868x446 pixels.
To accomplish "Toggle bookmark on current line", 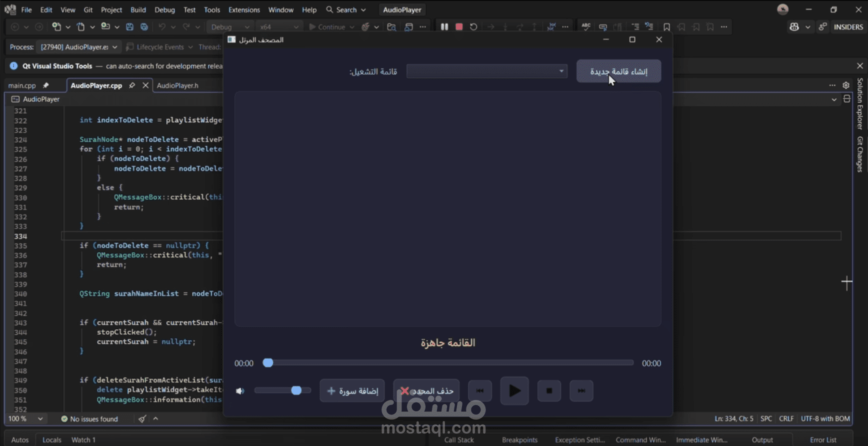I will pos(666,27).
